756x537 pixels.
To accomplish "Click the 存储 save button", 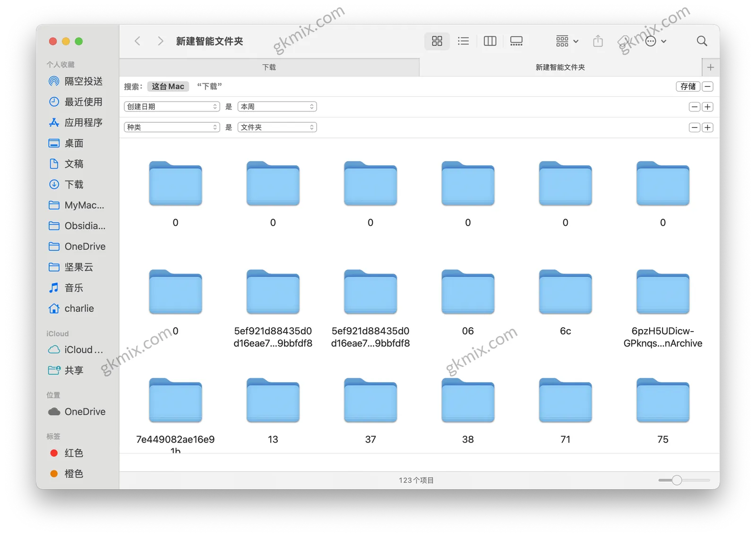I will click(x=688, y=86).
